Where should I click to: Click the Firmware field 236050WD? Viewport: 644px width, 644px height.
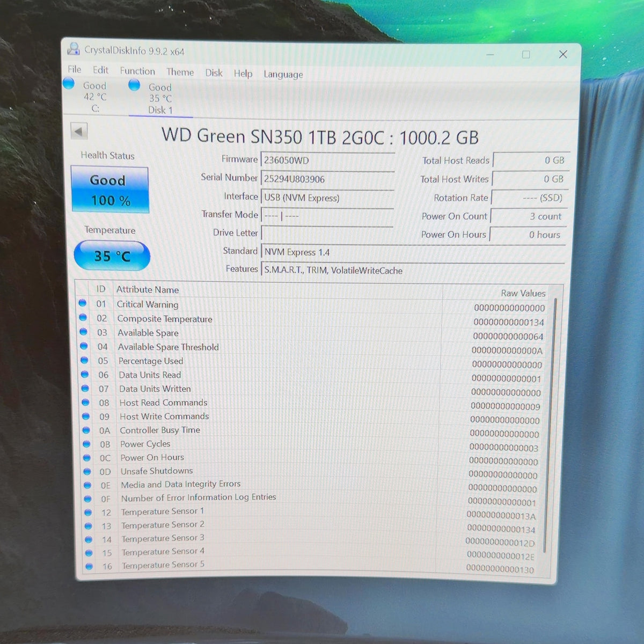(327, 160)
